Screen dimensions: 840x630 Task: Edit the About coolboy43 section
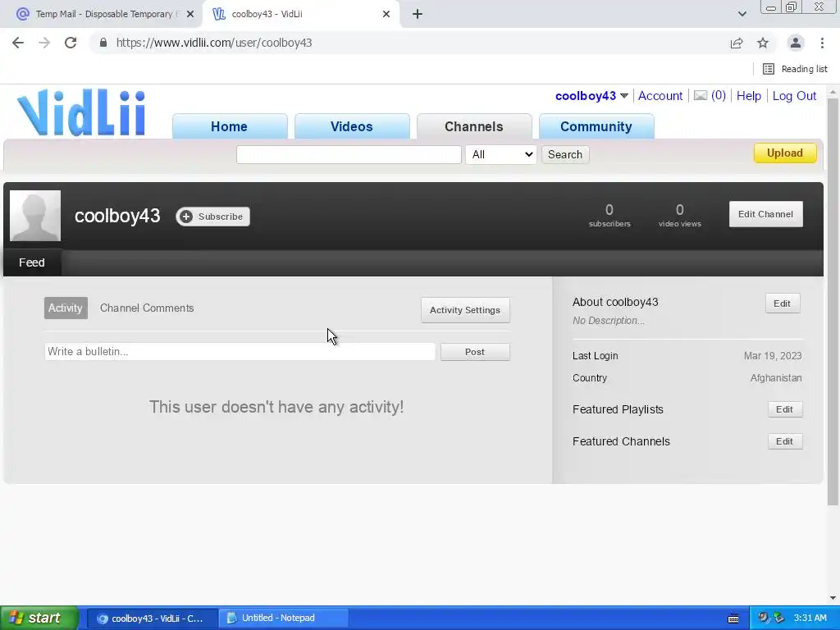coord(782,304)
